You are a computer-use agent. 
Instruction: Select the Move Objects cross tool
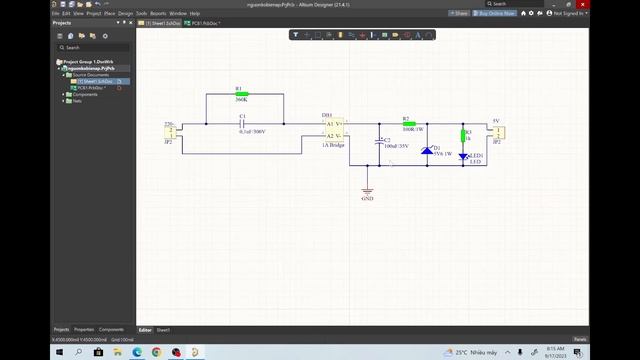click(x=307, y=35)
